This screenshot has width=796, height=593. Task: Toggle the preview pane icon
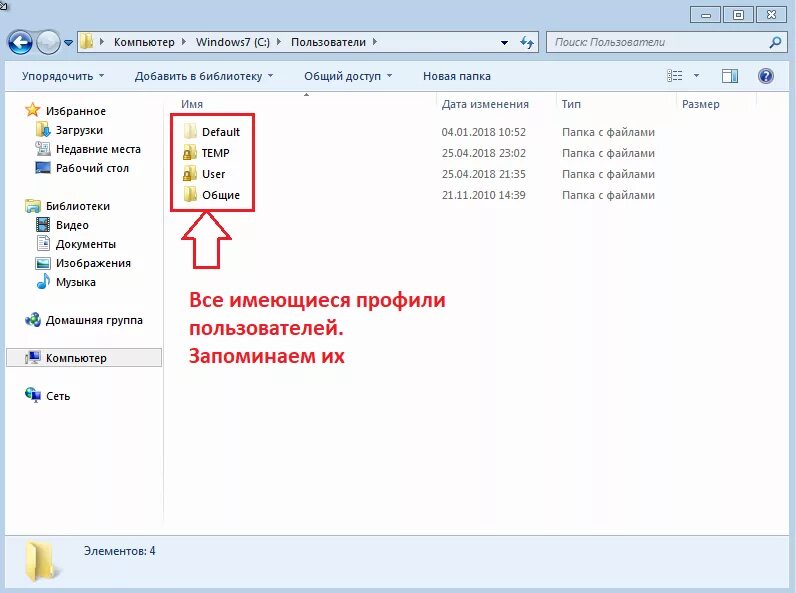(729, 76)
